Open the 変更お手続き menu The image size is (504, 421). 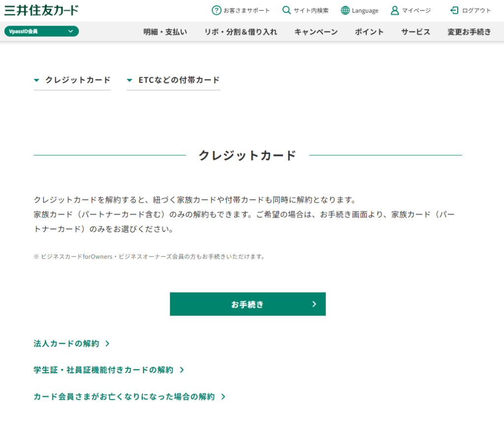coord(469,32)
